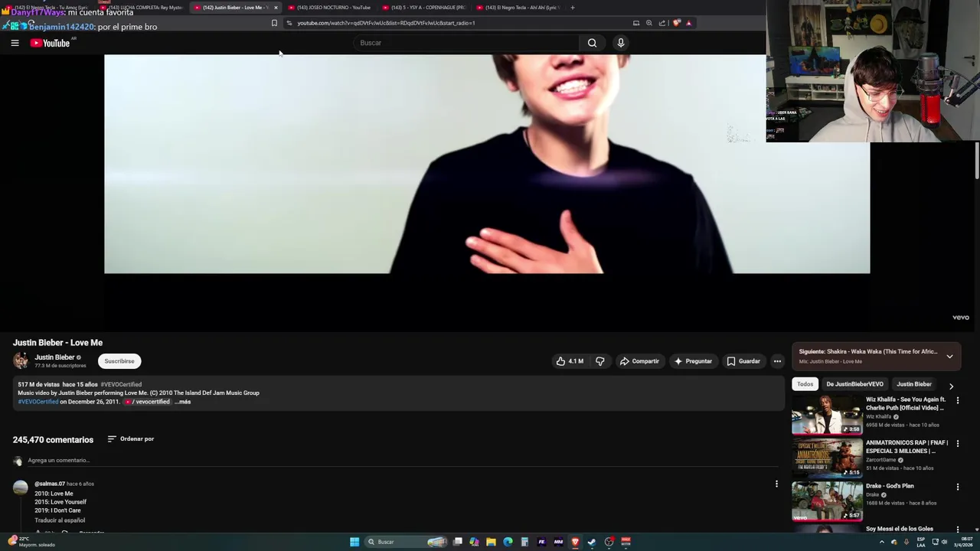Show more filter chips with the right arrow
The height and width of the screenshot is (551, 980).
pyautogui.click(x=951, y=386)
